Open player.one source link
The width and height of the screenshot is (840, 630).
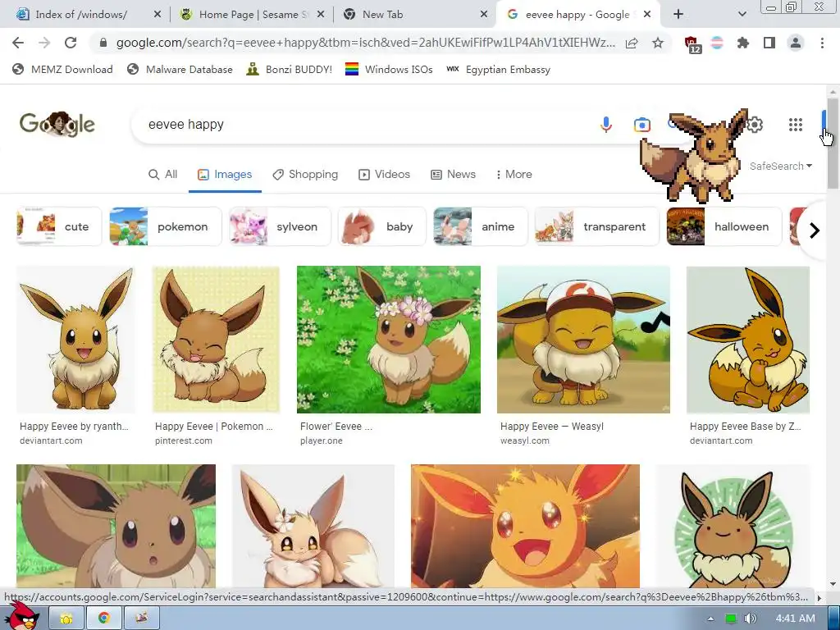tap(322, 441)
